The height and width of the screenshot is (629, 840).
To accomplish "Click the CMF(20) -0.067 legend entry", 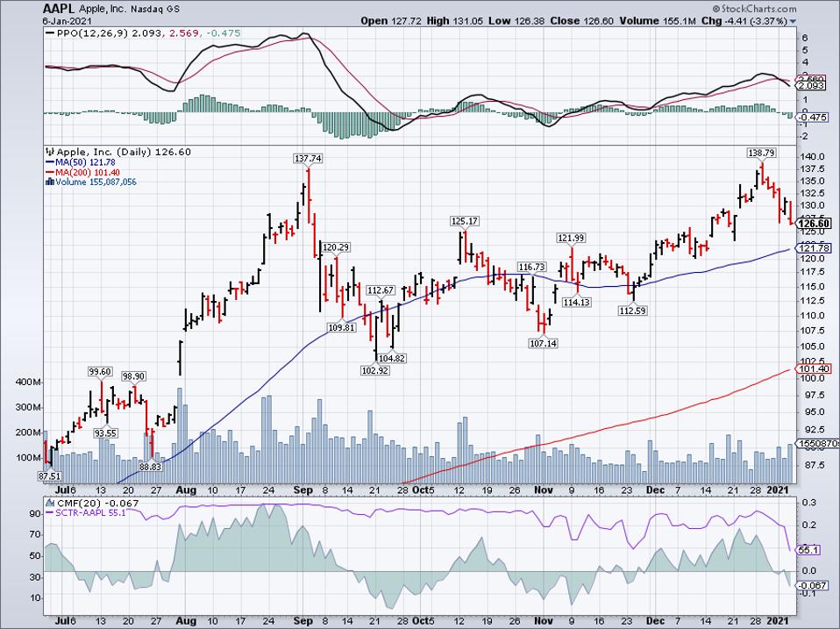I will click(x=98, y=503).
